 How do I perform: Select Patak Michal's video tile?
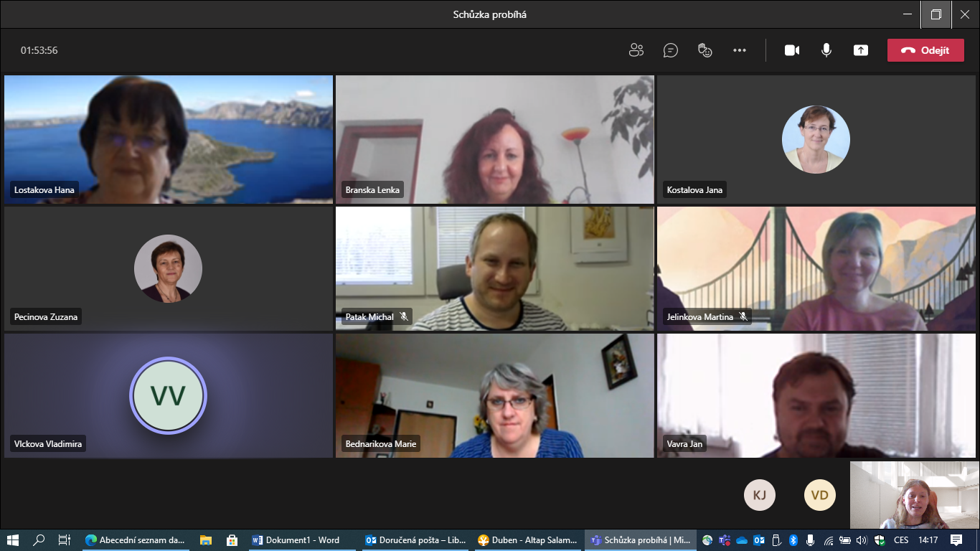494,268
